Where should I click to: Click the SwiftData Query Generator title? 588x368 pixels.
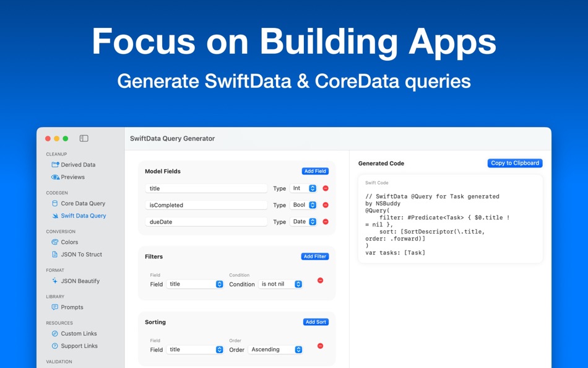173,139
